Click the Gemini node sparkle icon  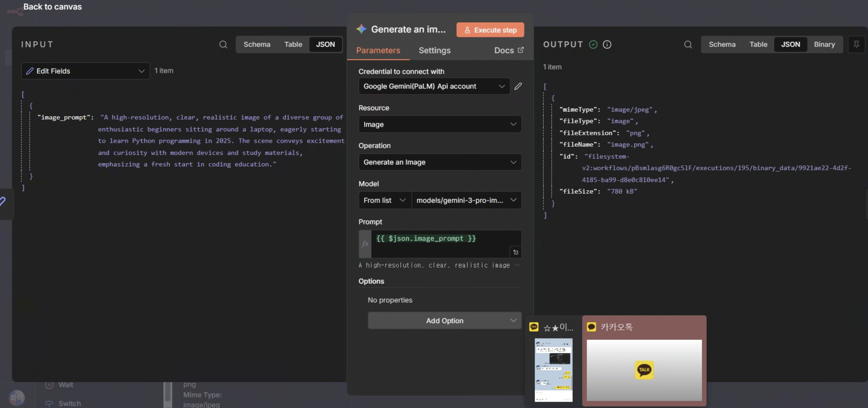tap(361, 29)
